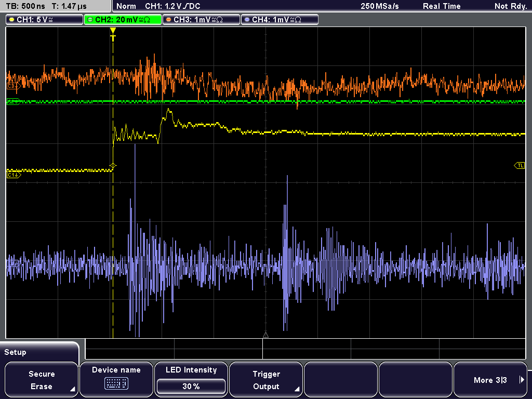The height and width of the screenshot is (399, 532).
Task: Click the orange dot icon on CH3 tab
Action: coord(168,20)
